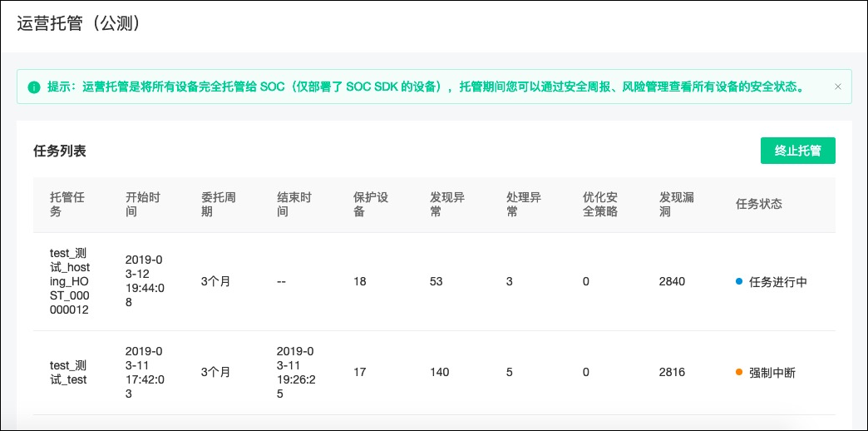Open task test_测试_test

[68, 373]
